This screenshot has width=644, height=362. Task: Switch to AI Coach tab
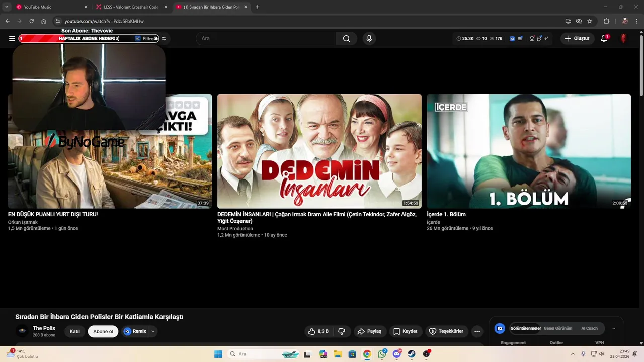tap(589, 328)
